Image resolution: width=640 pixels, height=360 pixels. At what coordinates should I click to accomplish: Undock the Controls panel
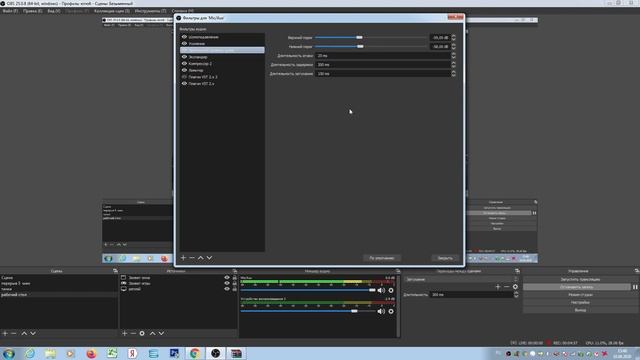pyautogui.click(x=636, y=271)
